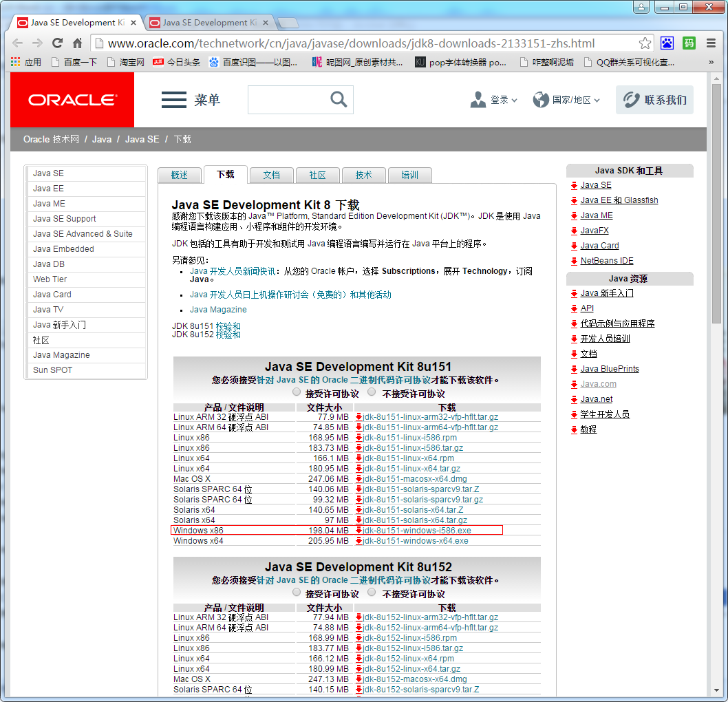Expand the 国家/地区 dropdown
This screenshot has width=728, height=702.
click(566, 100)
